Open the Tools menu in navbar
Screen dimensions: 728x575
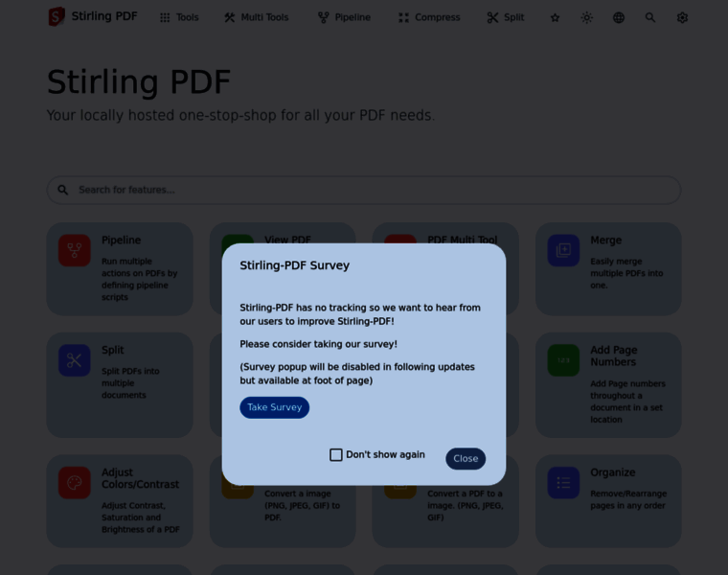(x=179, y=17)
